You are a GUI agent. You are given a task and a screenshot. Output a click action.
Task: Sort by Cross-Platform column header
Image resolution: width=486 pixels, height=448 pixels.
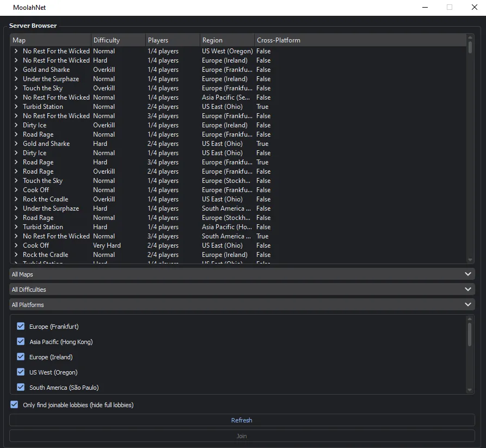(360, 40)
